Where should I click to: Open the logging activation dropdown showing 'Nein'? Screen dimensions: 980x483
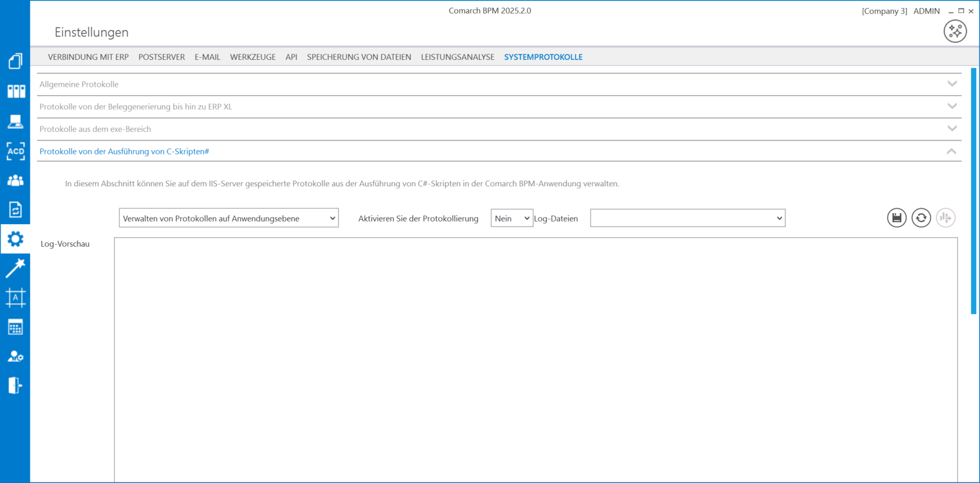pos(512,218)
